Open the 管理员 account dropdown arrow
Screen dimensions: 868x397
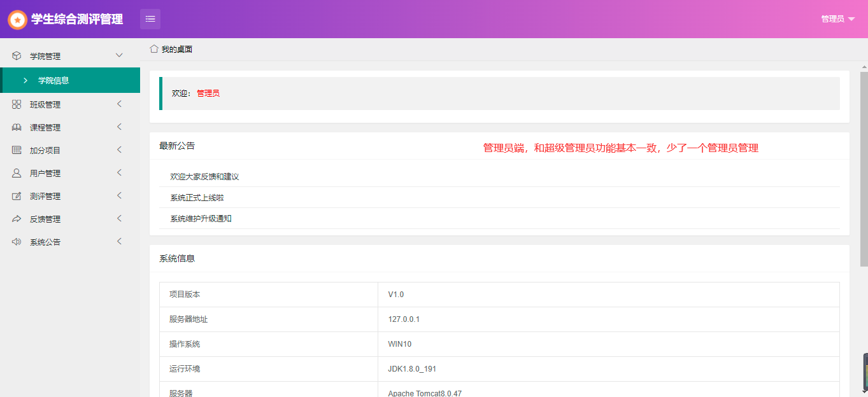coord(851,19)
